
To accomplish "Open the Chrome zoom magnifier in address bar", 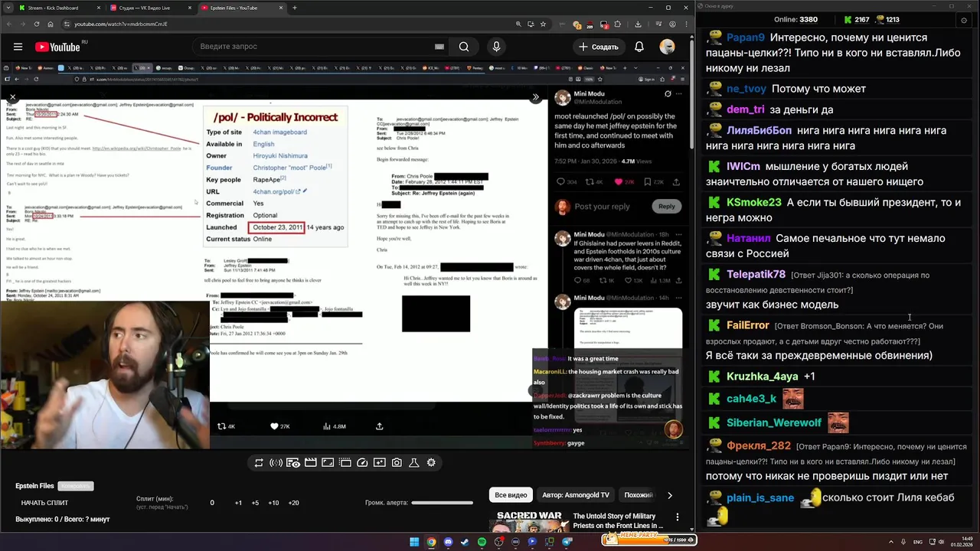I will [519, 24].
